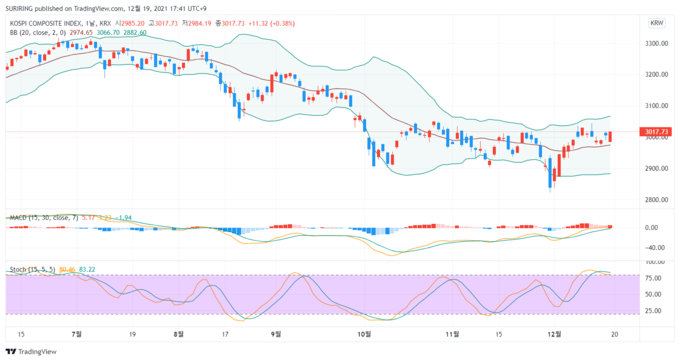Click the BB lower value 2882.60
The height and width of the screenshot is (361, 680).
tap(135, 33)
